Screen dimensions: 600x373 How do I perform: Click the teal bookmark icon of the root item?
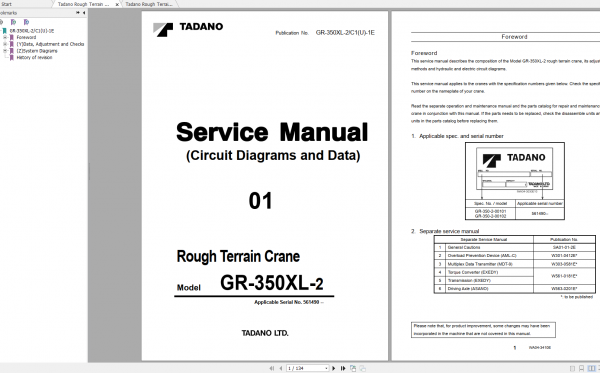pyautogui.click(x=4, y=31)
